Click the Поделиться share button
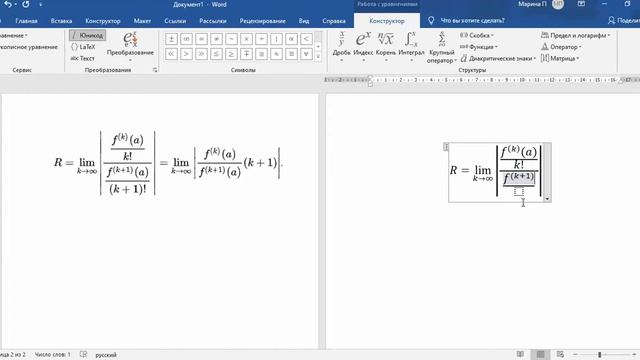The image size is (640, 360). tap(623, 20)
